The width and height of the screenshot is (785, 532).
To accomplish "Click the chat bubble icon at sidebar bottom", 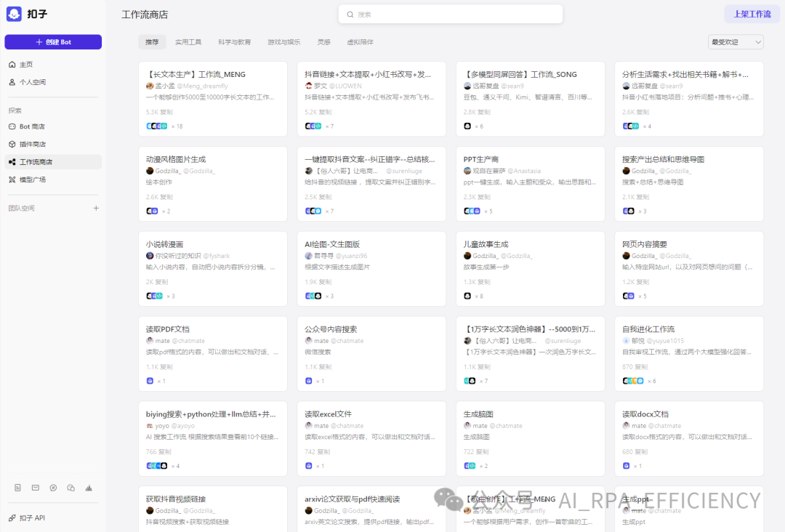I will 53,488.
